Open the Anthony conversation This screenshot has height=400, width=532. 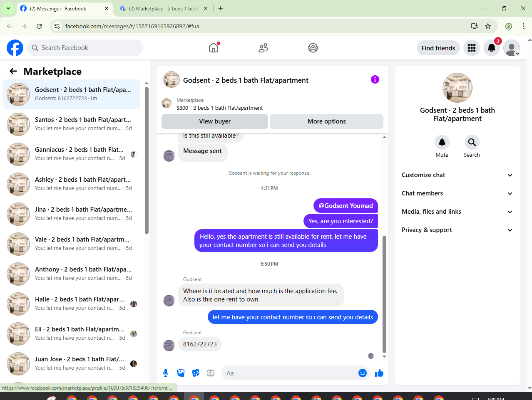click(x=72, y=274)
